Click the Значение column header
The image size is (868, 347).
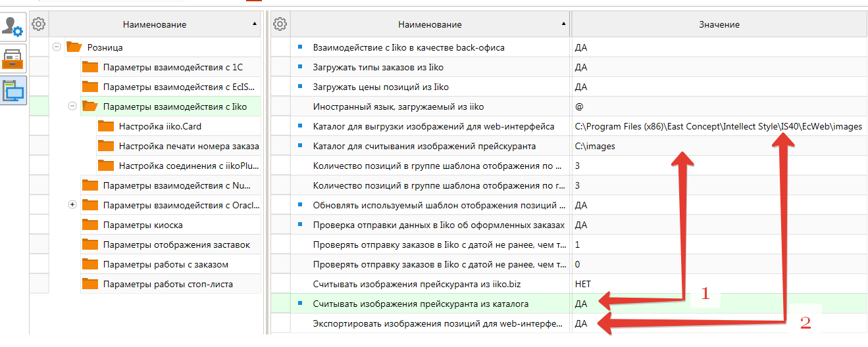click(x=719, y=24)
